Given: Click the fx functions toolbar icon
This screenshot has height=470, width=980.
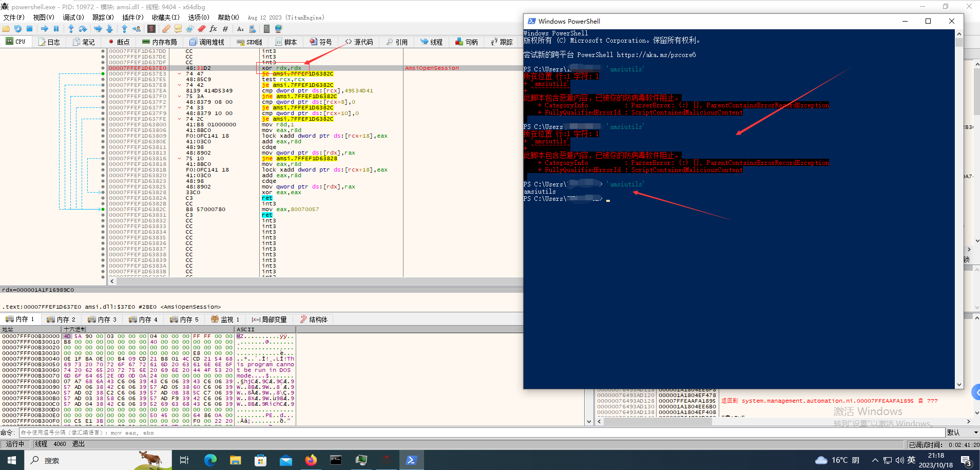Looking at the screenshot, I should 213,29.
